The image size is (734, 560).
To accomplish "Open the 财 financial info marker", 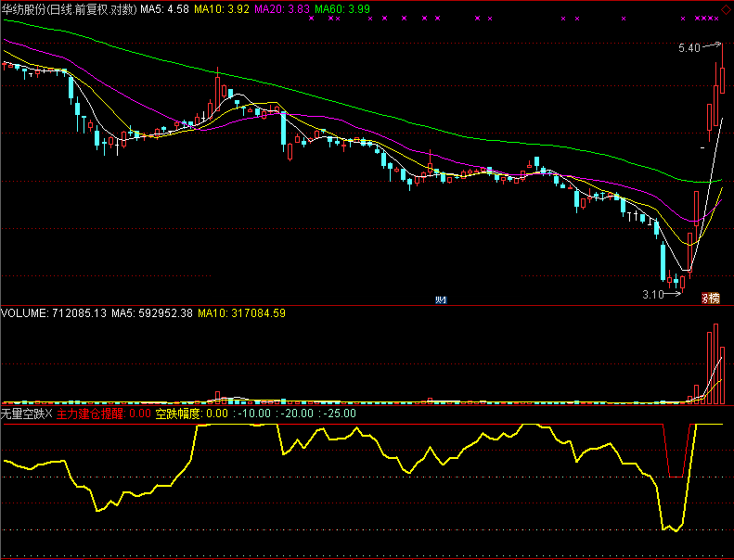I will pos(441,299).
